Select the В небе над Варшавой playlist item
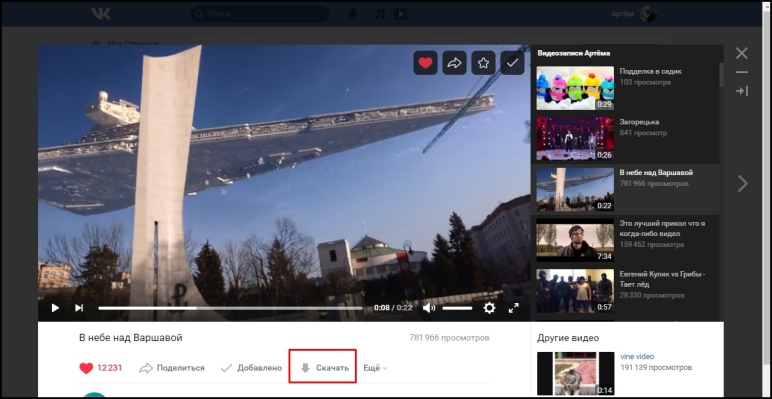 (x=625, y=190)
